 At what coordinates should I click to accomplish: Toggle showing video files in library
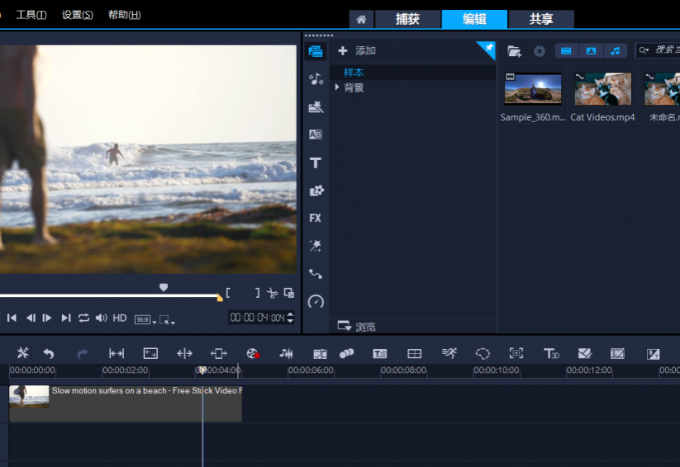click(565, 51)
